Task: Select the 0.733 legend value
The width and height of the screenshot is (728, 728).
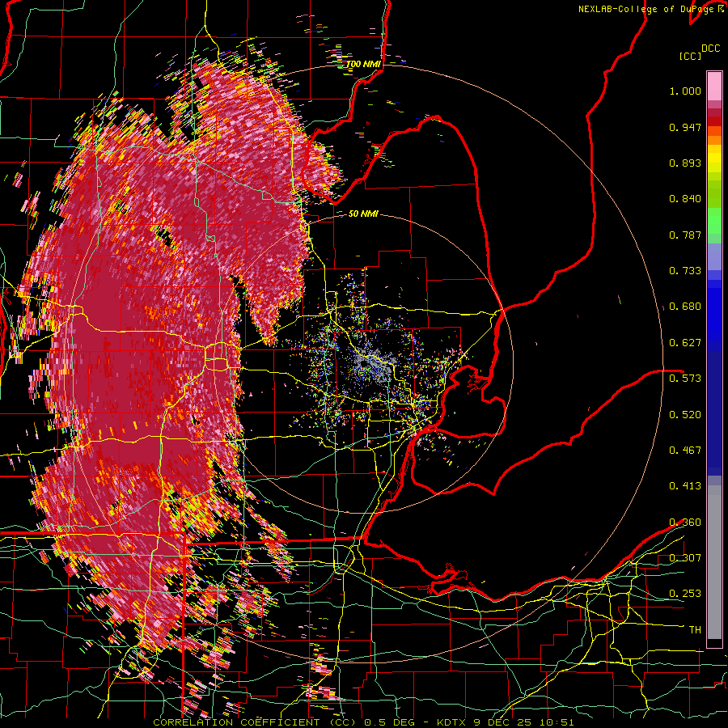Action: [685, 271]
